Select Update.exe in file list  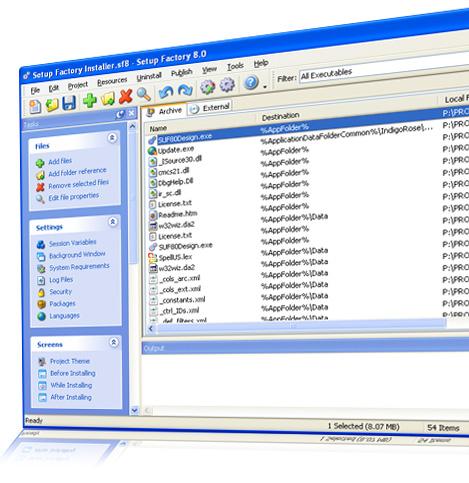click(176, 149)
